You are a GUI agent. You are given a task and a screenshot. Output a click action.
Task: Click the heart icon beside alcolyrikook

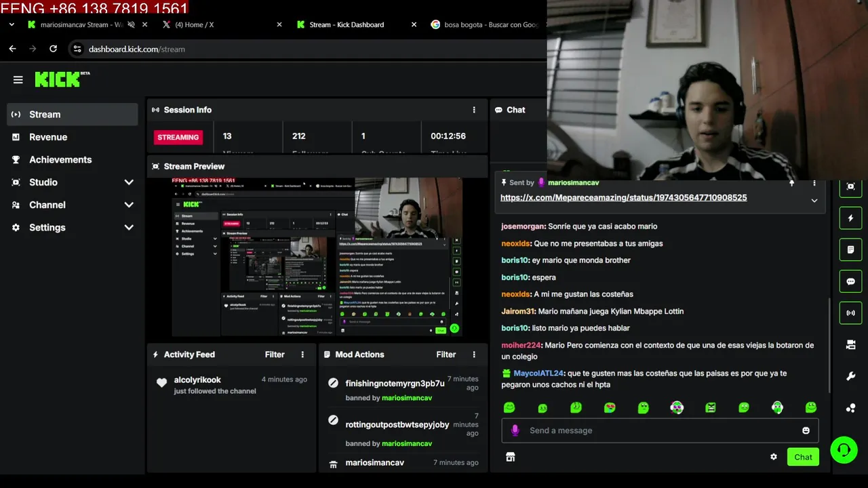(x=161, y=383)
